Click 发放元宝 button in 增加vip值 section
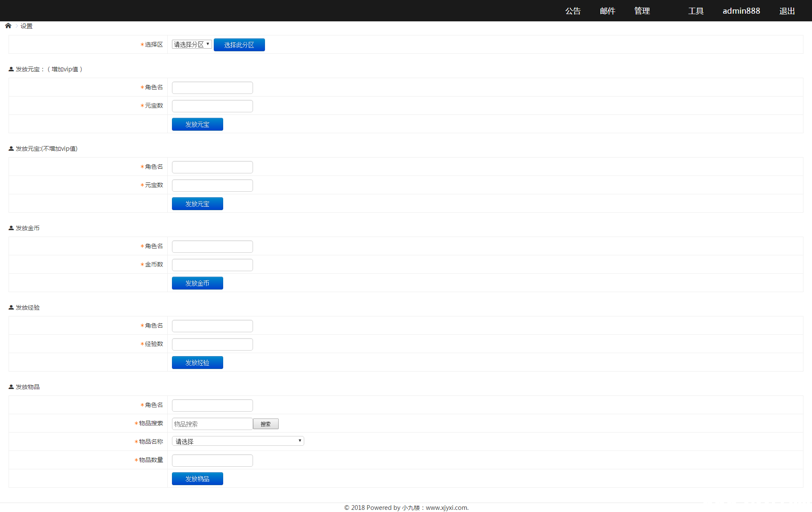Screen dimensions: 812x512 coord(197,124)
